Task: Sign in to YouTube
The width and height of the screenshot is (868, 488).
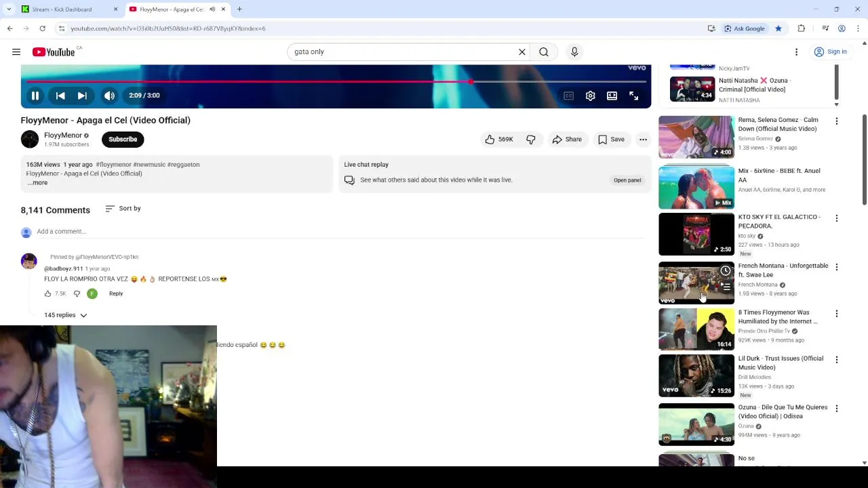Action: (831, 52)
